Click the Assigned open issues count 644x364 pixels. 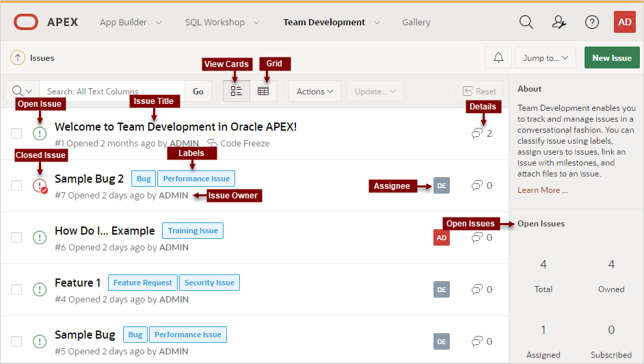tap(544, 330)
